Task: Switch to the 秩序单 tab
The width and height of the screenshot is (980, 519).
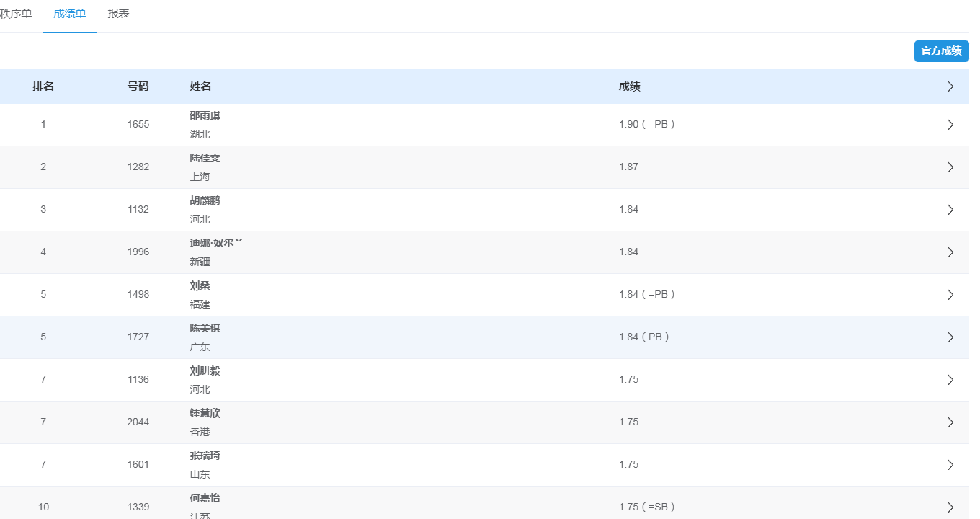Action: point(16,14)
